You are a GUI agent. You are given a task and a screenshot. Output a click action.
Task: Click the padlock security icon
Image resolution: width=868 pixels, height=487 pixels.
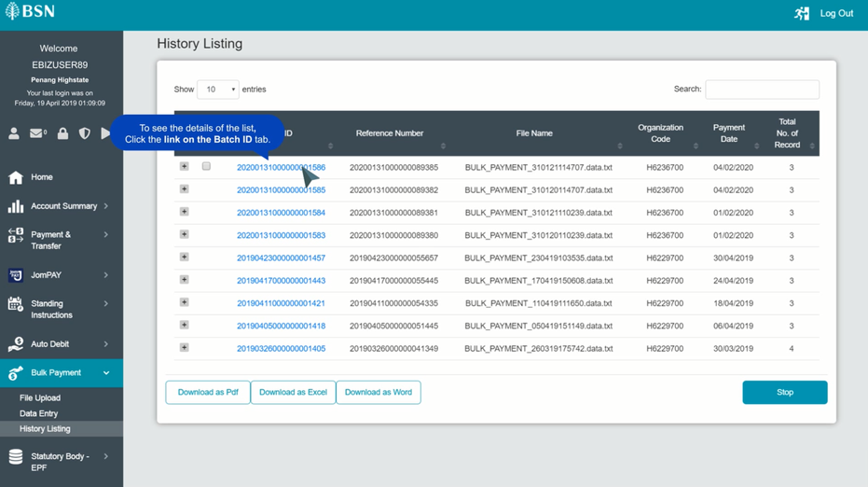click(62, 133)
